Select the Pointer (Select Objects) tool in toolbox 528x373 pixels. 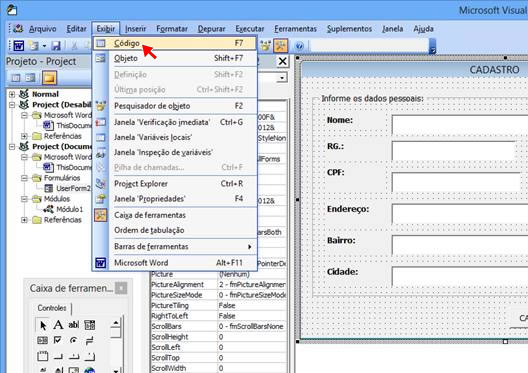(42, 325)
